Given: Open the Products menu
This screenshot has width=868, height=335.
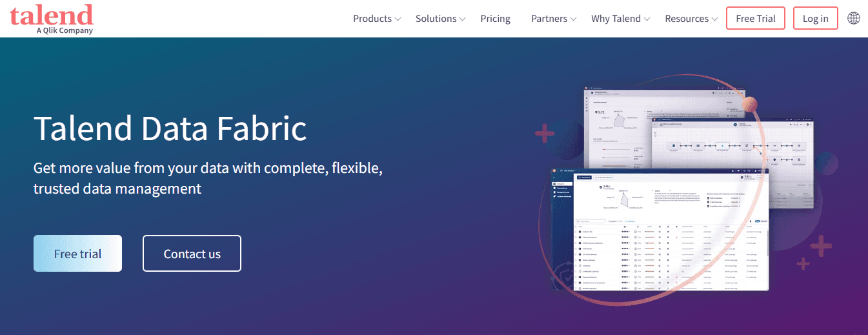Looking at the screenshot, I should 372,19.
